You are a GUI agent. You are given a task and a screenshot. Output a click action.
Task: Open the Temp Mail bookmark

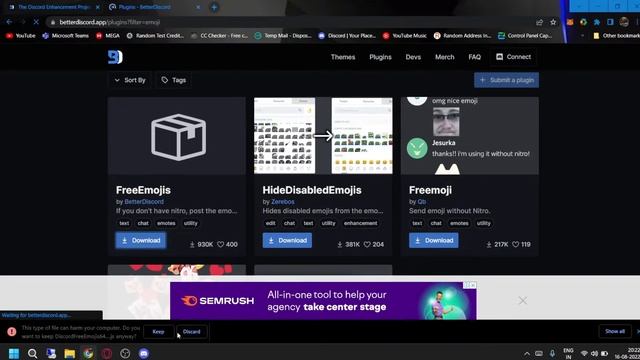pos(283,36)
